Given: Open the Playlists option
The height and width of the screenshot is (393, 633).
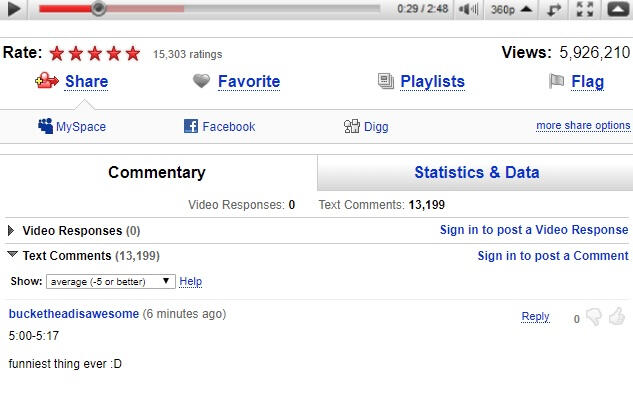Looking at the screenshot, I should click(x=432, y=82).
